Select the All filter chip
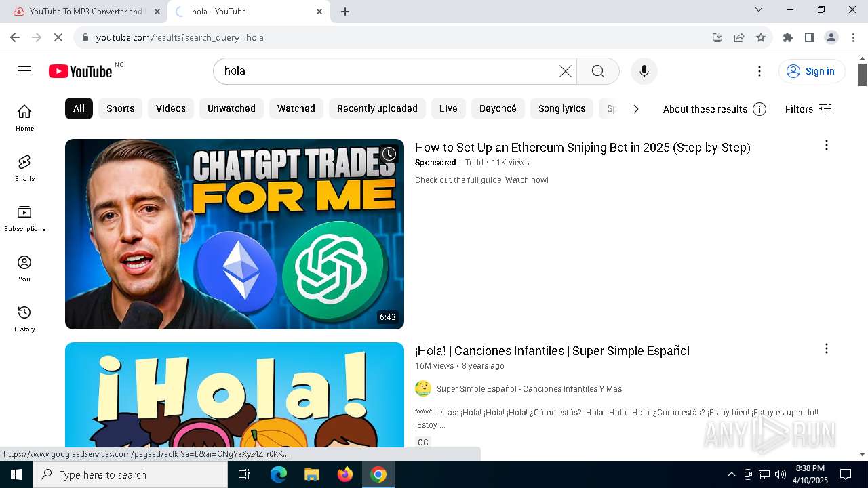 point(79,108)
